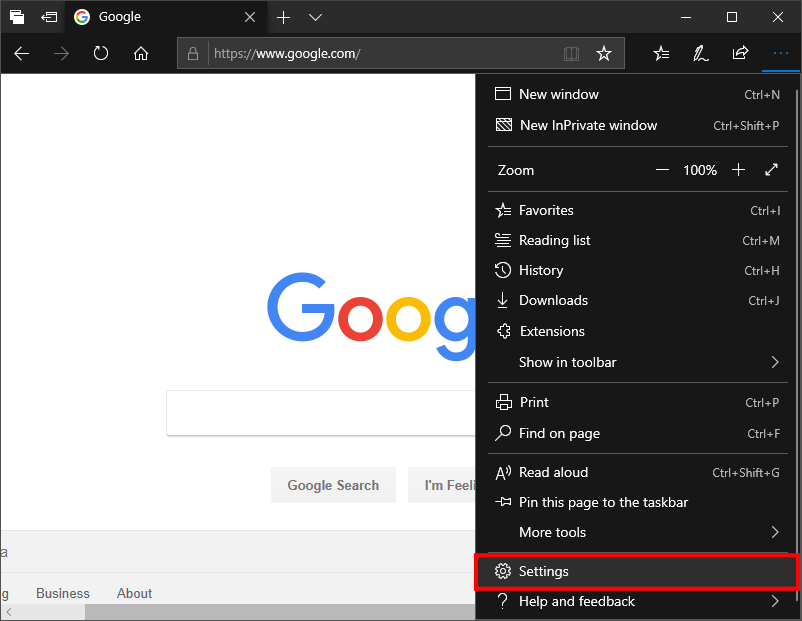Open reading view book icon
The image size is (802, 621).
pyautogui.click(x=571, y=53)
